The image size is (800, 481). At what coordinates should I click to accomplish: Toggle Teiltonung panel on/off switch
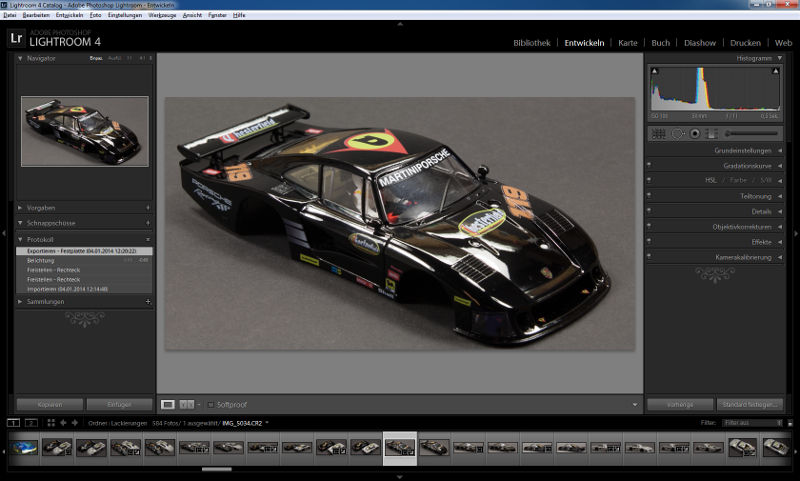649,195
